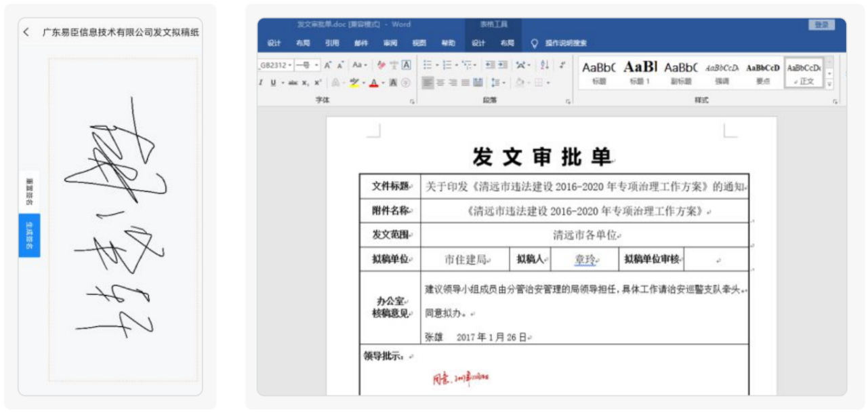Click the Text Effects outlined A icon

[335, 83]
